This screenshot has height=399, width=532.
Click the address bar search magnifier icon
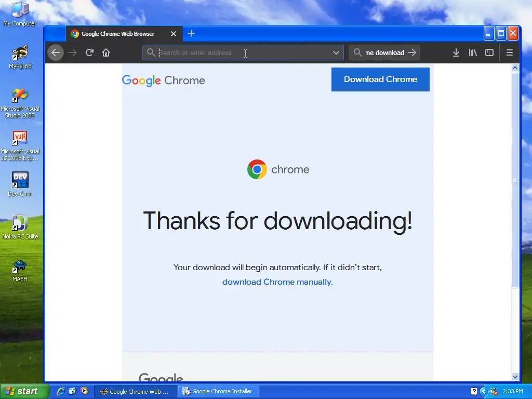pyautogui.click(x=151, y=52)
